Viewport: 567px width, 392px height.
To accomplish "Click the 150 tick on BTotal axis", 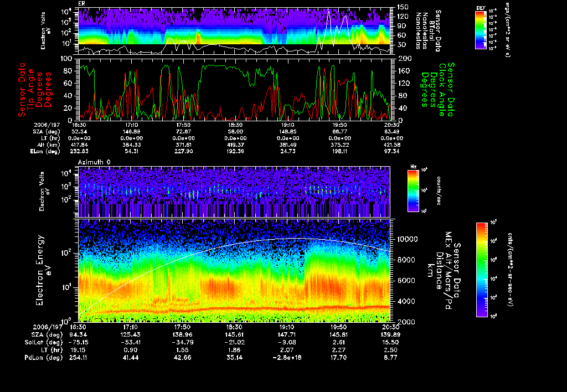I will point(403,7).
